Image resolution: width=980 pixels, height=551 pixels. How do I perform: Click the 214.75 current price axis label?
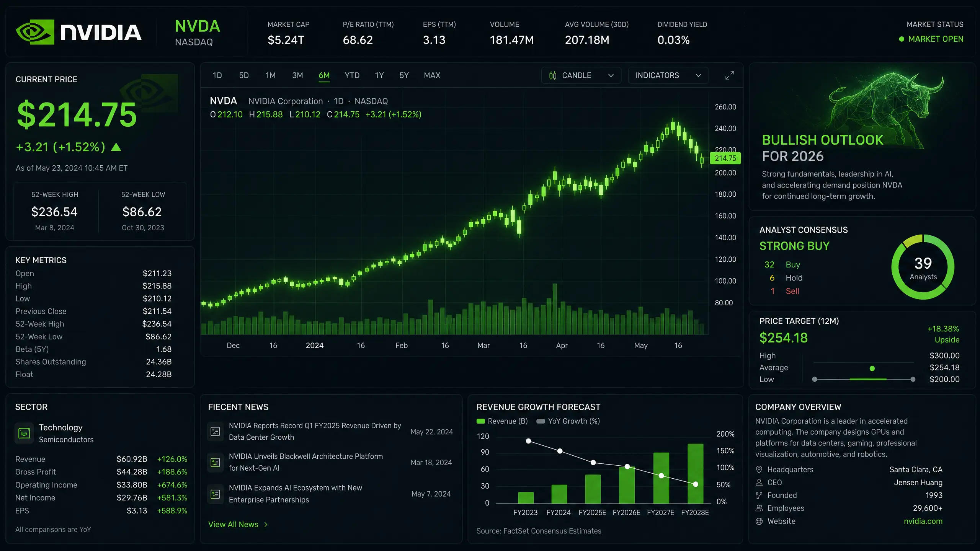725,158
